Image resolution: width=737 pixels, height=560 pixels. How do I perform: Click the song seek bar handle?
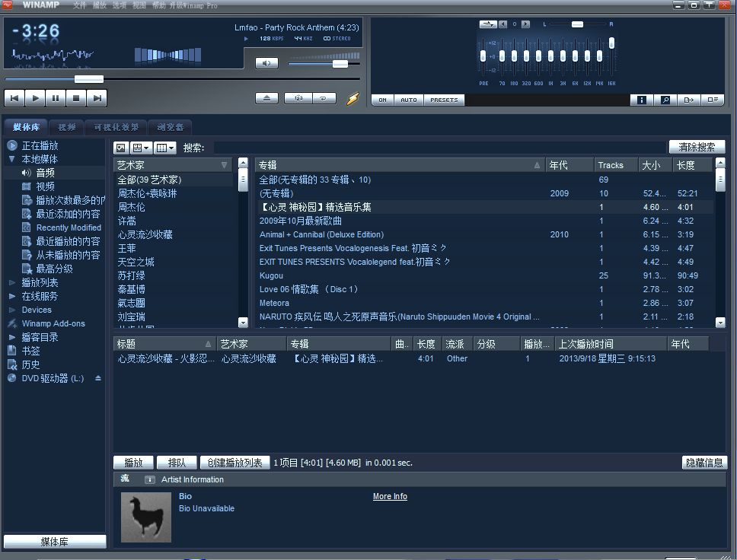(89, 79)
